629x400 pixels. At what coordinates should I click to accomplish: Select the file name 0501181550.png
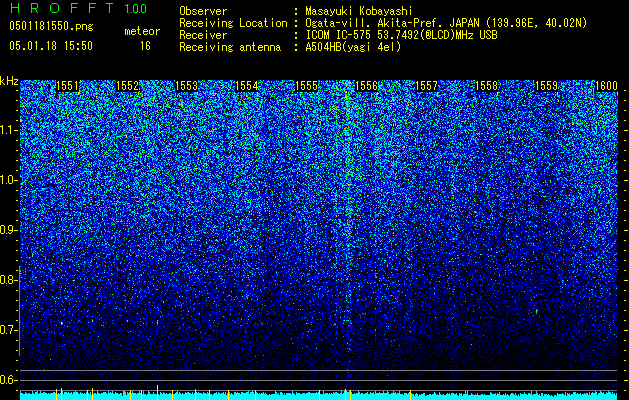coord(51,26)
